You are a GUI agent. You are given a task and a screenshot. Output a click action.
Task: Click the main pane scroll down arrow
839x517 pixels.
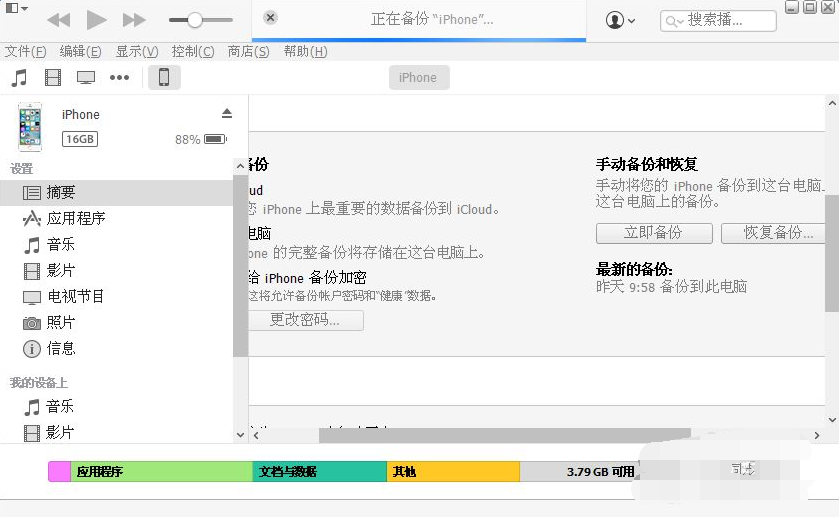click(832, 420)
